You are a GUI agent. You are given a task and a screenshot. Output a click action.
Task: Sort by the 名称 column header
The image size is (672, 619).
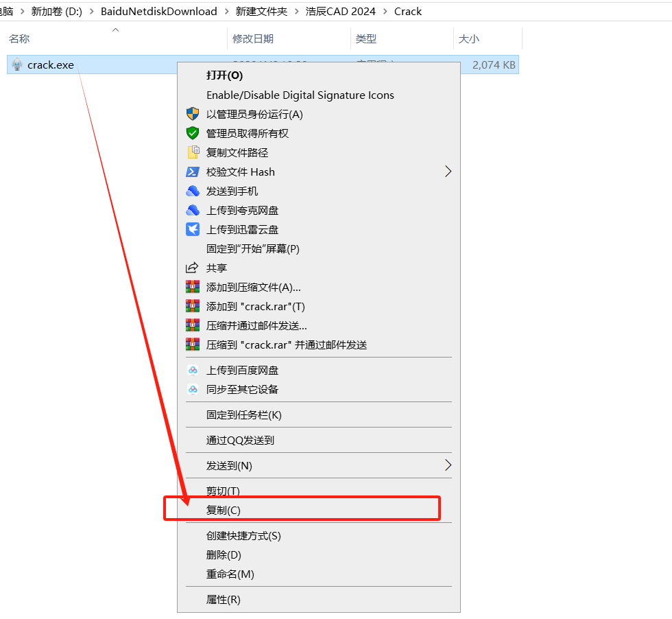(19, 38)
